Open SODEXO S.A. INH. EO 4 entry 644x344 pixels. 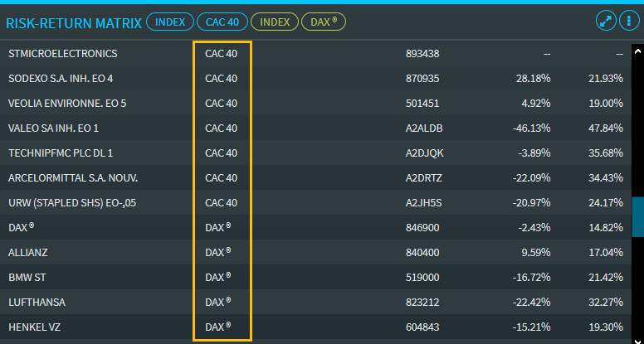pyautogui.click(x=61, y=79)
